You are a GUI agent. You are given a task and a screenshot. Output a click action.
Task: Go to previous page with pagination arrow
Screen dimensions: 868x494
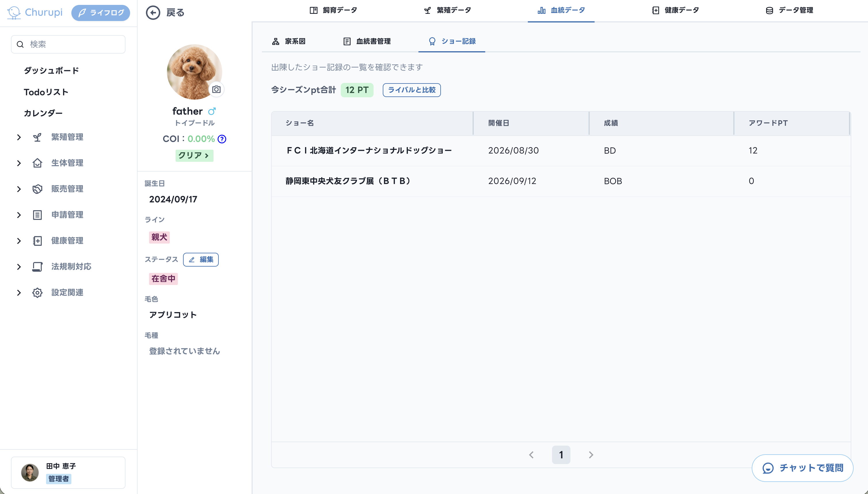pyautogui.click(x=532, y=455)
